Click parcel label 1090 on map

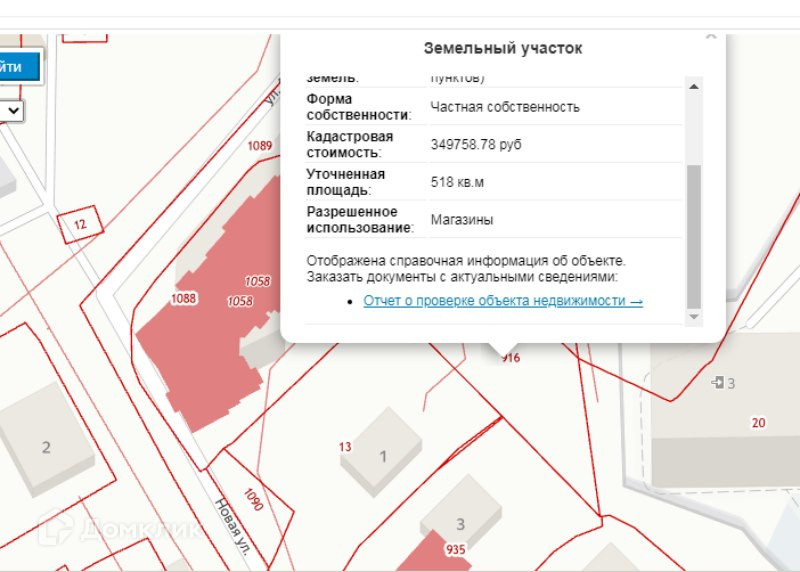coord(254,500)
